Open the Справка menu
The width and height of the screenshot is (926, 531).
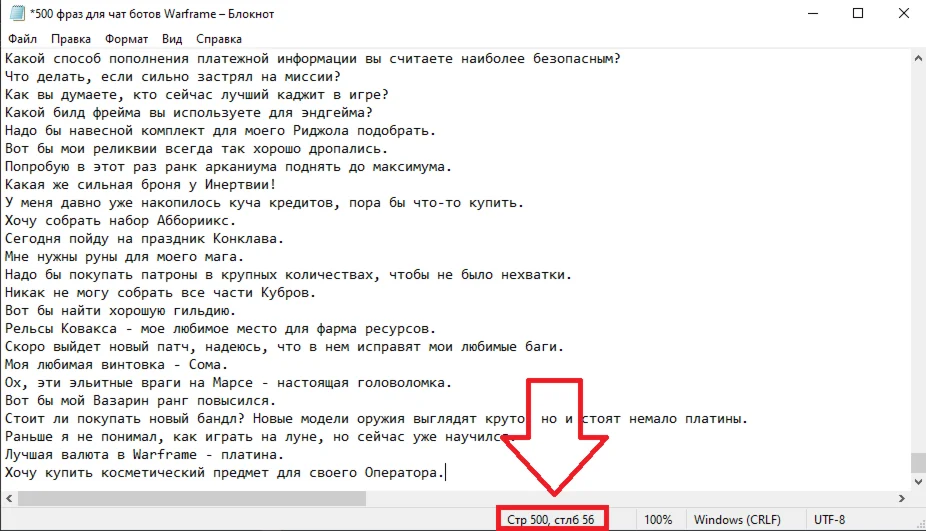pos(219,39)
